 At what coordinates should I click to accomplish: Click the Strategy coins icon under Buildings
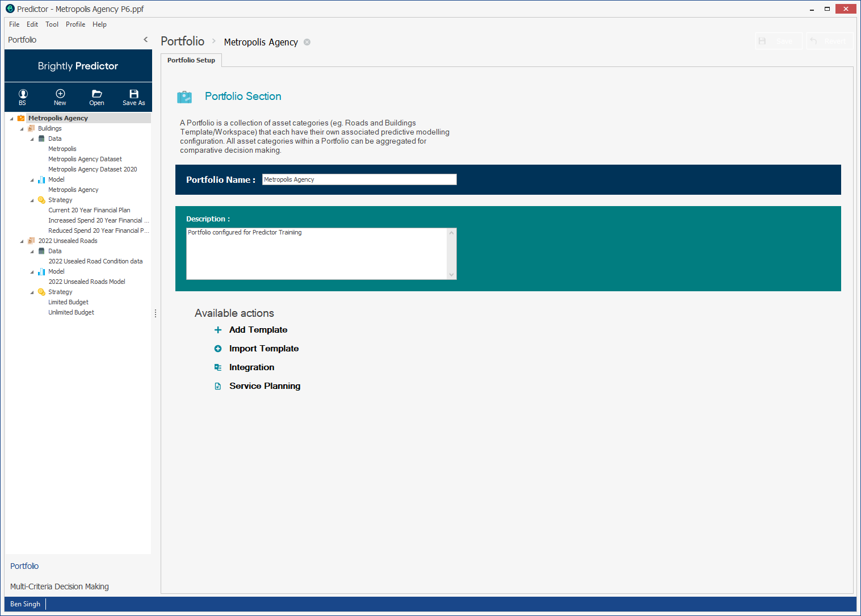(41, 200)
